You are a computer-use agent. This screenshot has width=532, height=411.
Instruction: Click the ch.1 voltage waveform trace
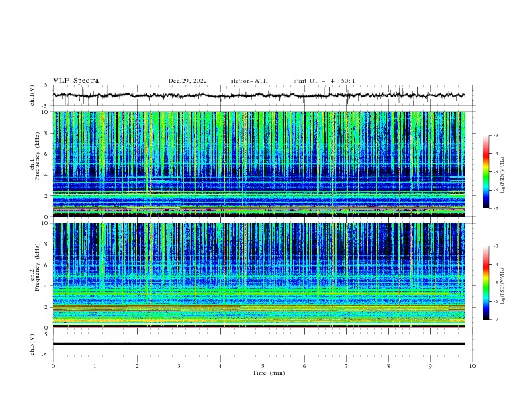point(259,95)
